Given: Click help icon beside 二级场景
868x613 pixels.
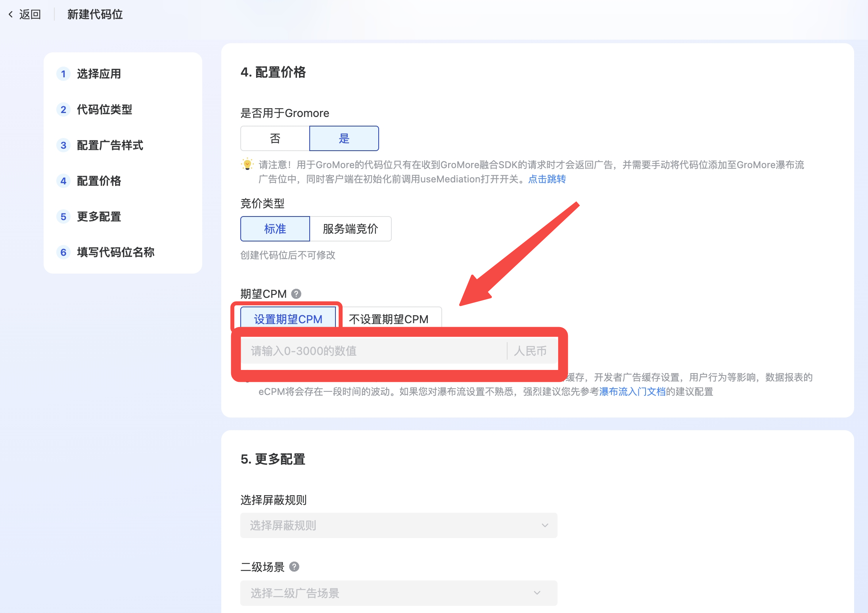Looking at the screenshot, I should (x=294, y=567).
